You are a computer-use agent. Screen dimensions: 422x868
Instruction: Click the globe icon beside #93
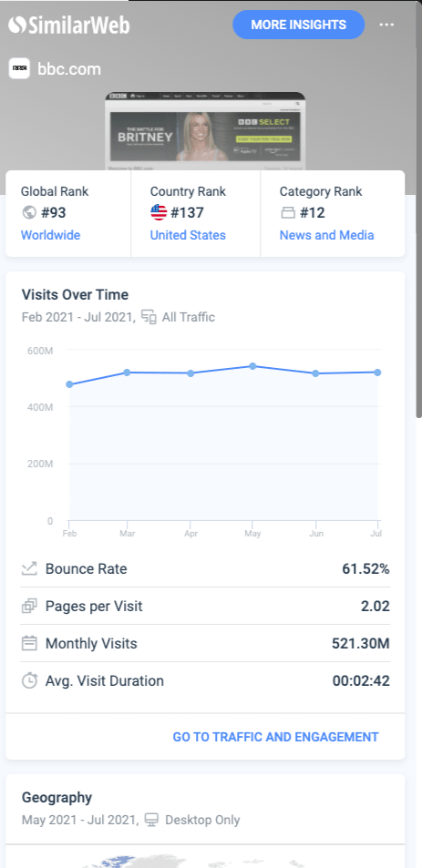point(28,212)
